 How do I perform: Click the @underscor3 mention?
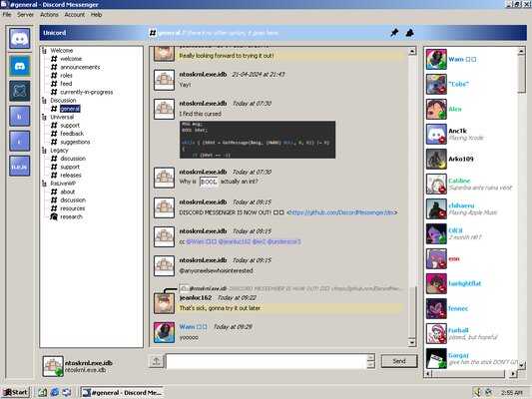click(283, 241)
